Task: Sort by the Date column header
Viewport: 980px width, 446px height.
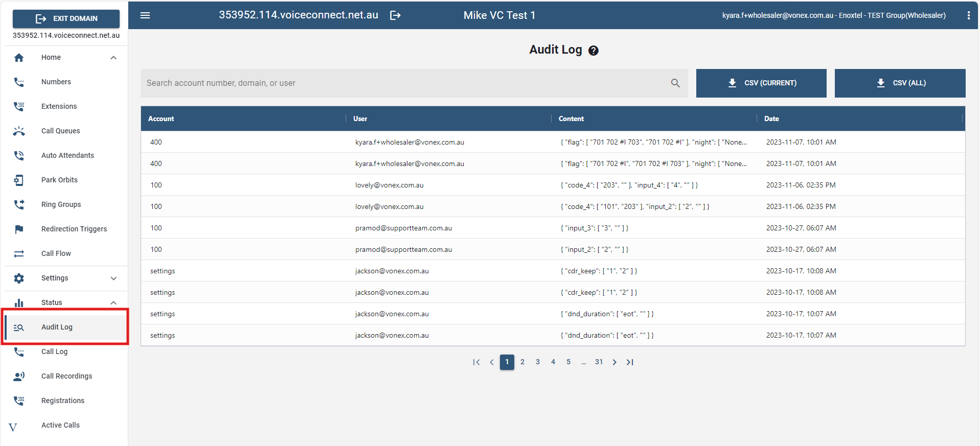Action: tap(771, 119)
